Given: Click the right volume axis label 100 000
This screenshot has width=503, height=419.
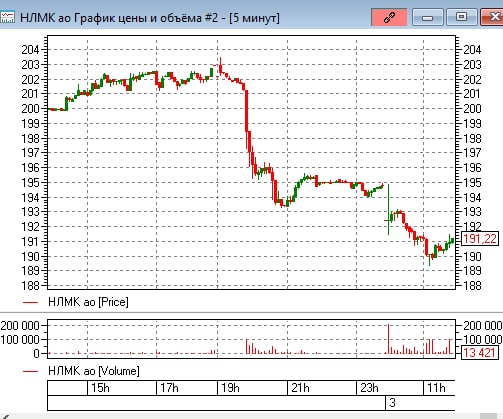Looking at the screenshot, I should pyautogui.click(x=483, y=340).
